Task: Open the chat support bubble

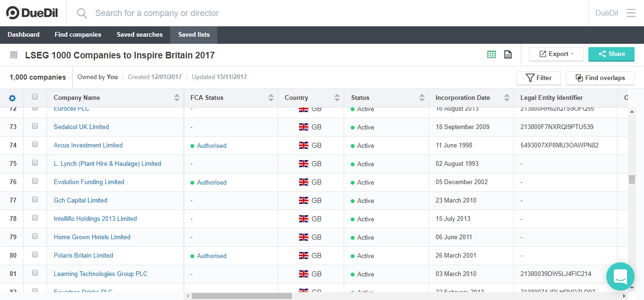Action: (x=620, y=276)
